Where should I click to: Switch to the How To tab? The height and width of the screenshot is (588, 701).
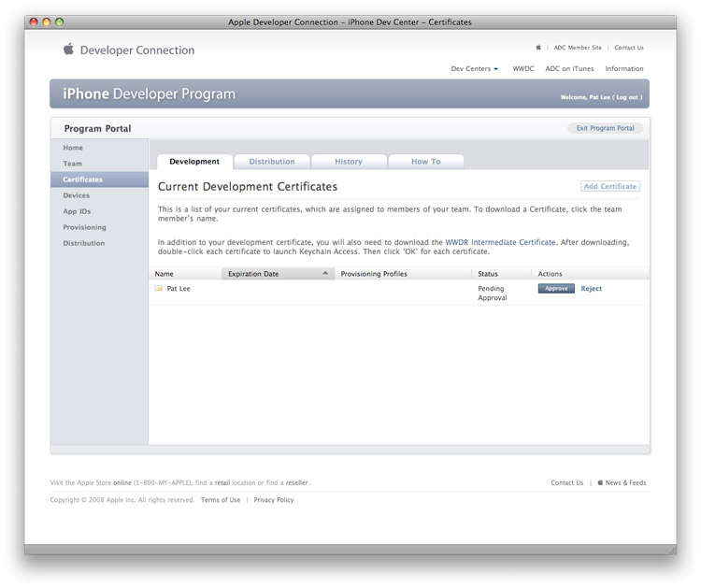(x=426, y=162)
